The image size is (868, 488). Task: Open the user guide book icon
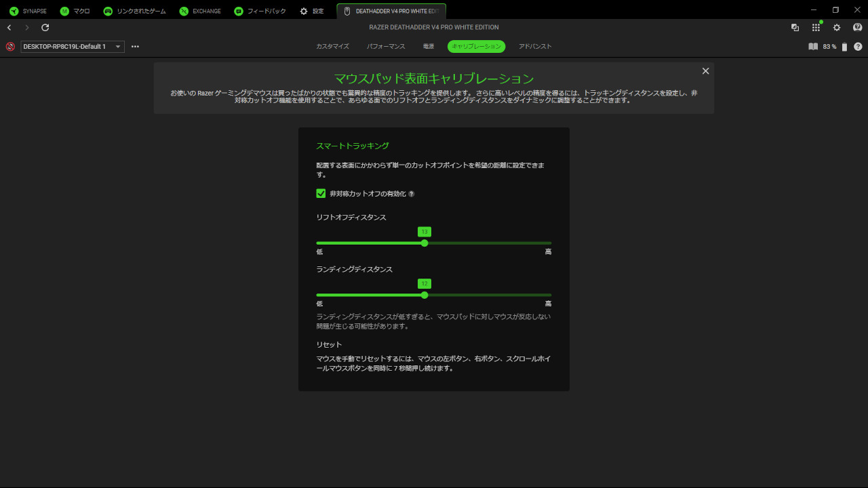click(813, 47)
